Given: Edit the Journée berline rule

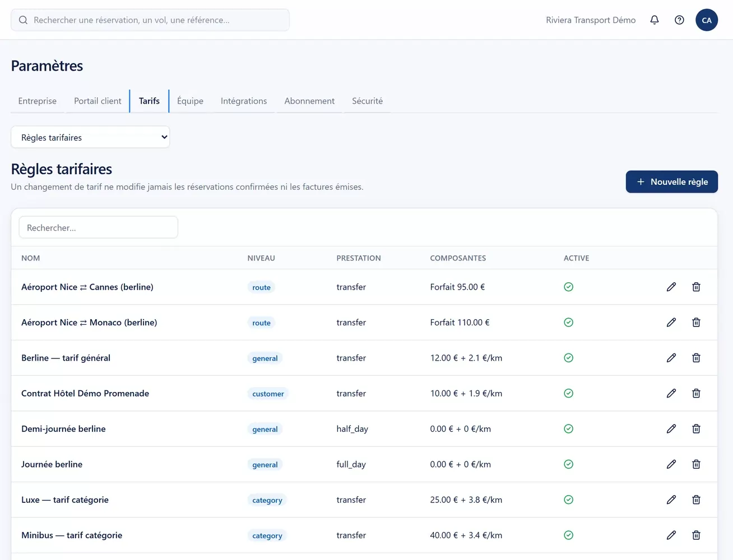Looking at the screenshot, I should pos(671,464).
